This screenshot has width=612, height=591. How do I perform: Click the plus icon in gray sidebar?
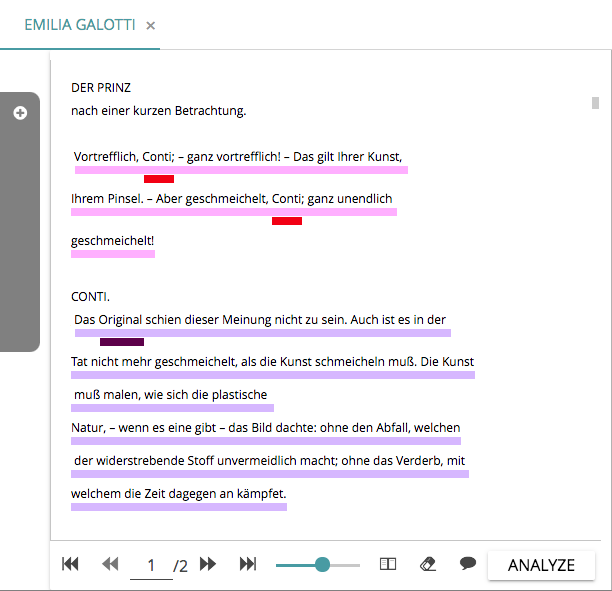(20, 113)
